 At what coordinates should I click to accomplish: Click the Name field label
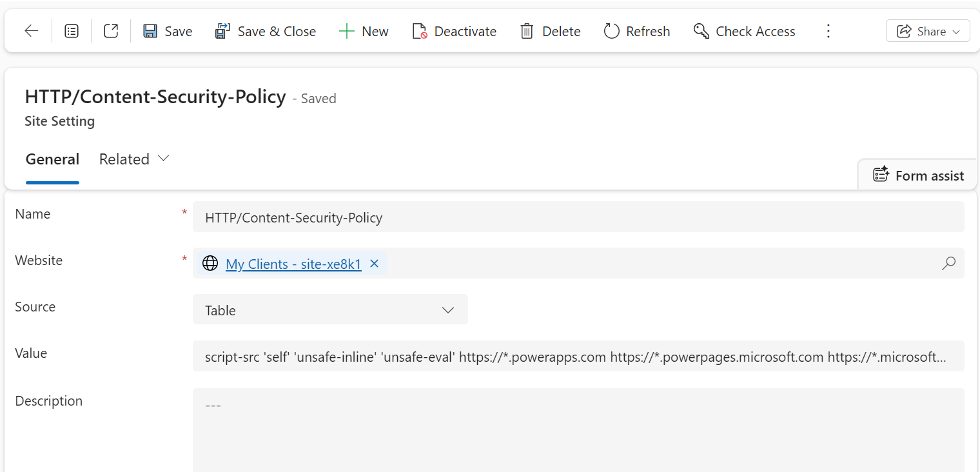(33, 214)
